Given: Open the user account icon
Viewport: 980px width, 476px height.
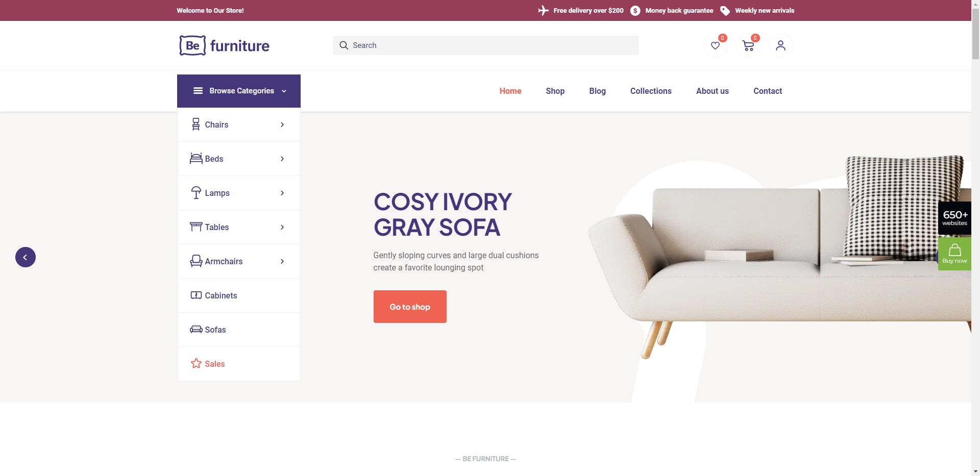Looking at the screenshot, I should pyautogui.click(x=780, y=46).
